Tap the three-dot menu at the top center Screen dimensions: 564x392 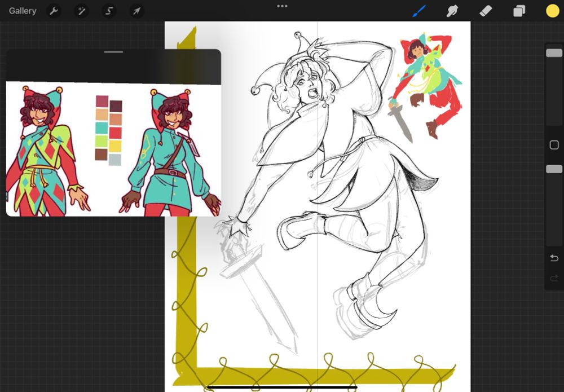[282, 6]
